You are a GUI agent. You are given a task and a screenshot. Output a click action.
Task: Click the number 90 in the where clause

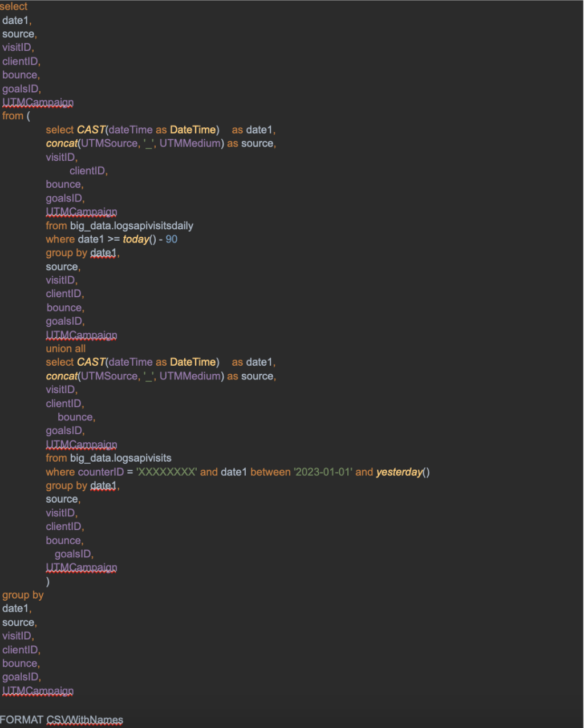[x=171, y=239]
